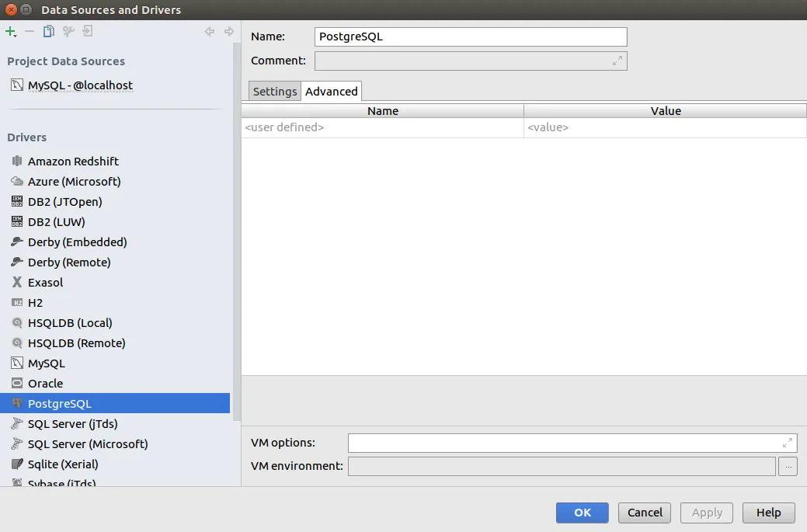Select the DB2 (JTOpen) driver
The image size is (807, 532).
tap(115, 202)
